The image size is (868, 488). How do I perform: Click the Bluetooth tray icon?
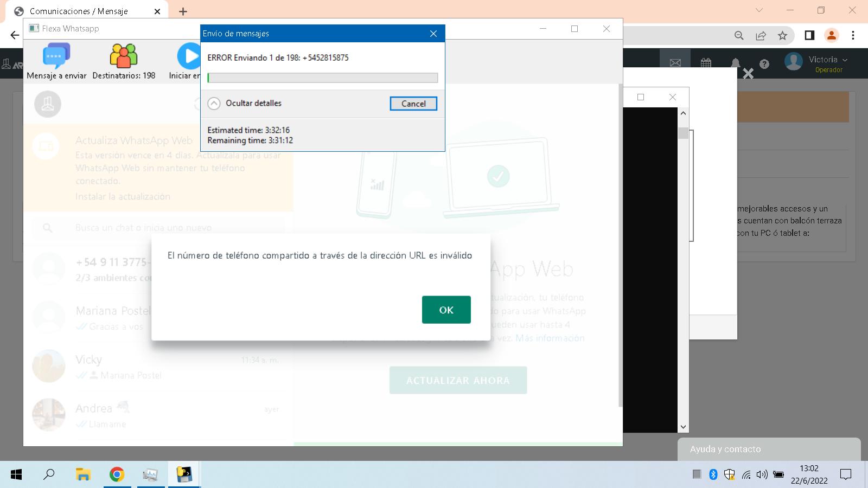coord(713,474)
